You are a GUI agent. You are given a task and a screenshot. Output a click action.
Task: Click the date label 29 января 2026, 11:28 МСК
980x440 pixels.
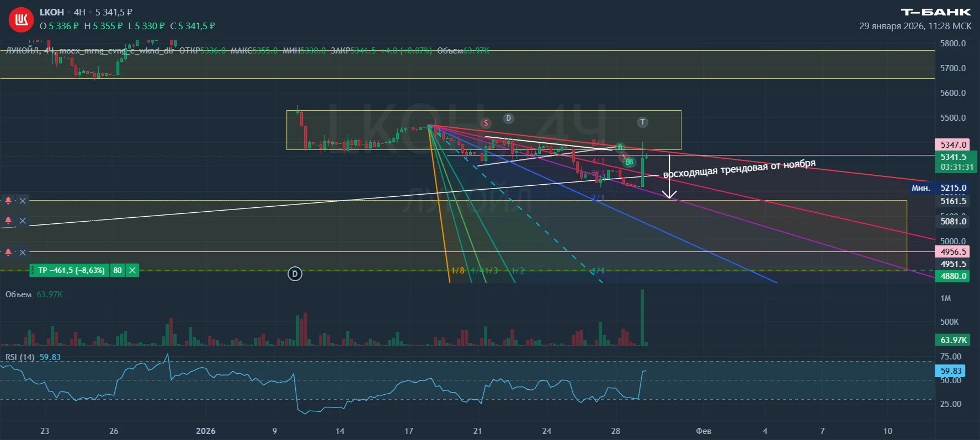click(x=915, y=26)
